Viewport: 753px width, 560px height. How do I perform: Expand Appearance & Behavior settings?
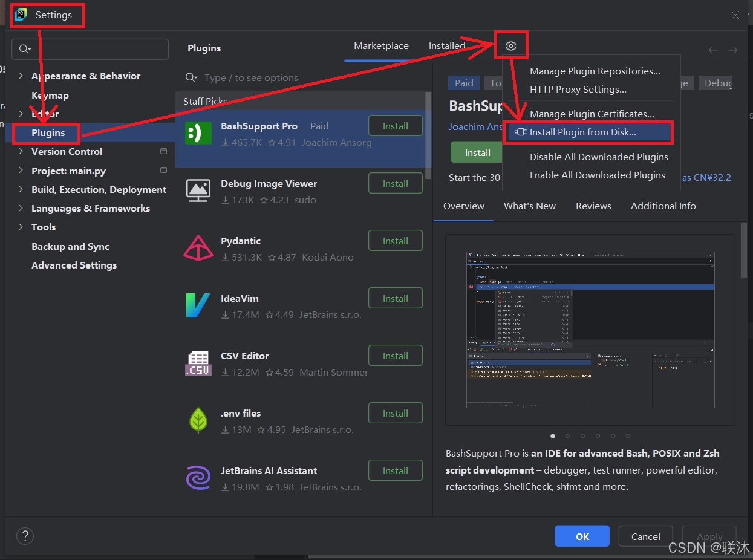[21, 76]
